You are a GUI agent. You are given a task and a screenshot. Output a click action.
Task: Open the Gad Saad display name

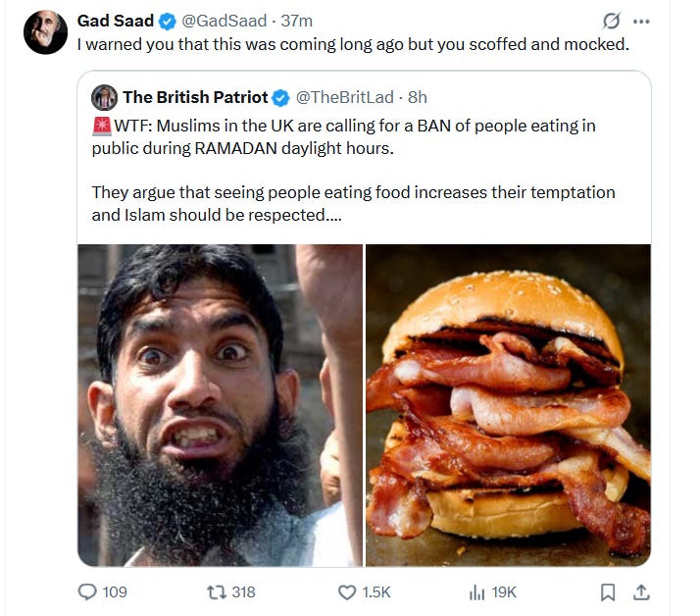pyautogui.click(x=115, y=21)
